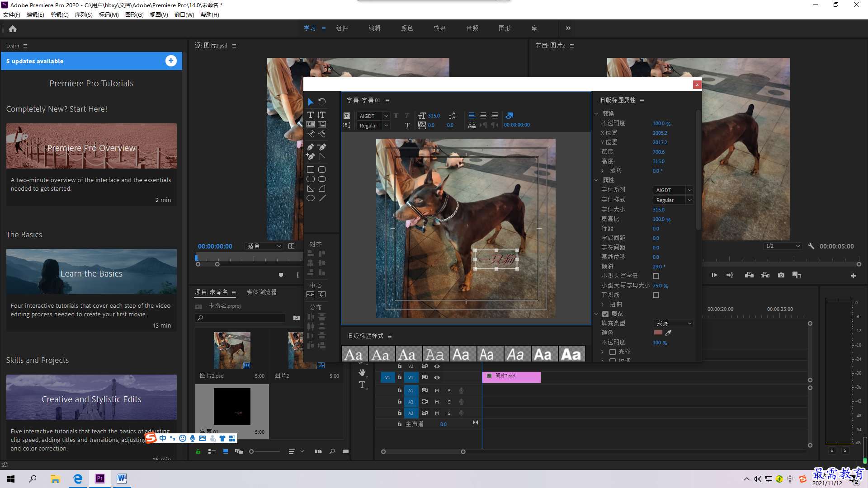
Task: Select the Pen tool in title designer
Action: pos(311,147)
